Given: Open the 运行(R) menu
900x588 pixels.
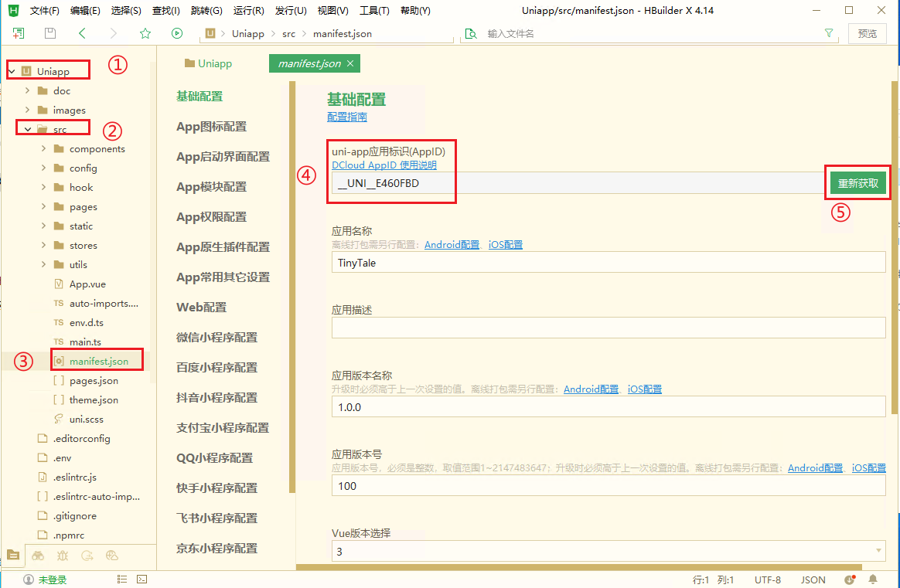Looking at the screenshot, I should [248, 10].
